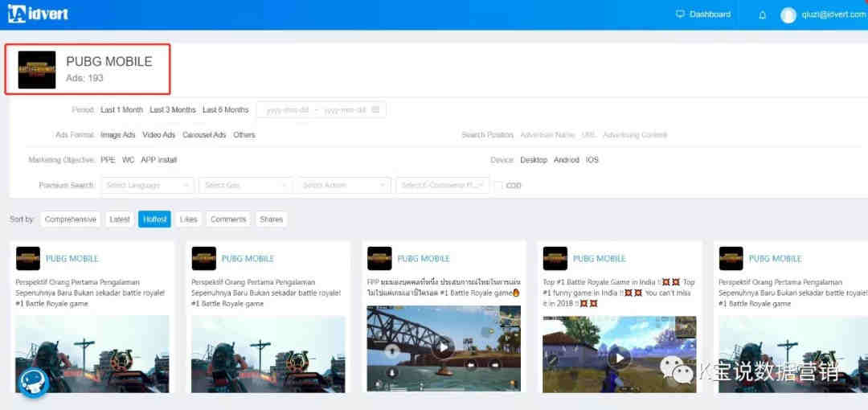868x410 pixels.
Task: Play the bridge video in Thai ad
Action: [x=444, y=348]
